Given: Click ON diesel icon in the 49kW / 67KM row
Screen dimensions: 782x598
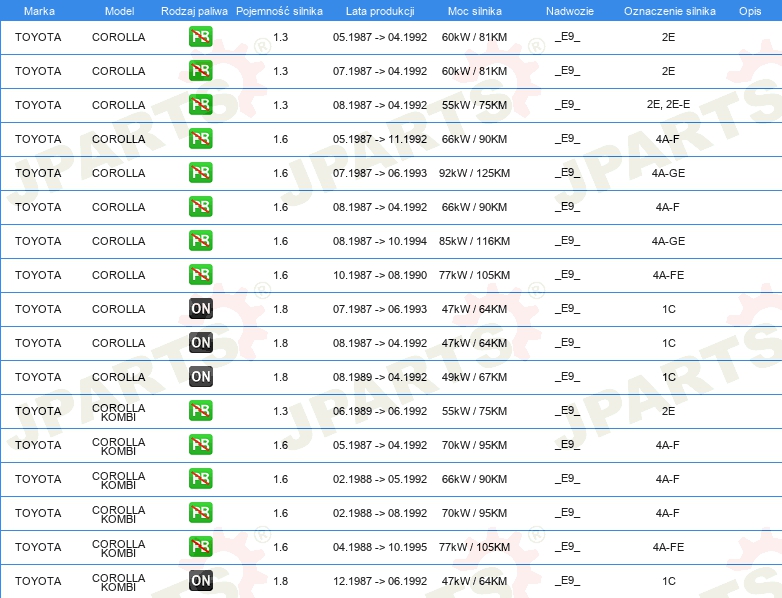Looking at the screenshot, I should (x=200, y=377).
